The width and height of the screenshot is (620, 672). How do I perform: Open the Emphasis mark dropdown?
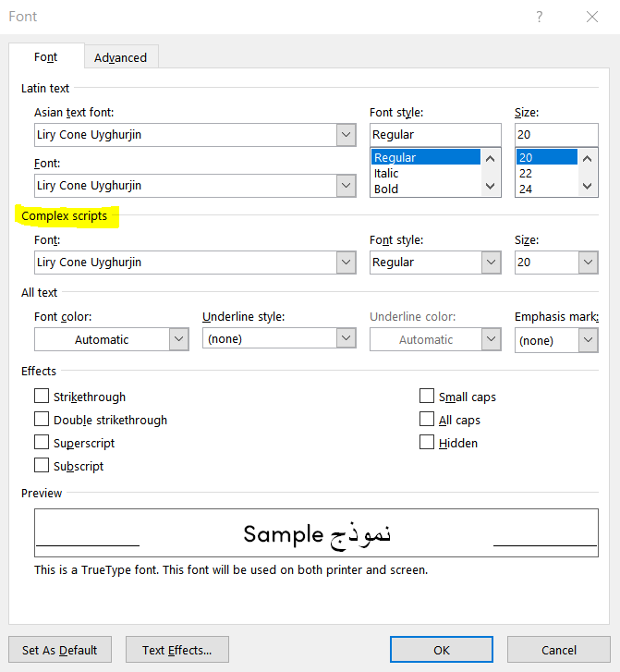pyautogui.click(x=588, y=340)
